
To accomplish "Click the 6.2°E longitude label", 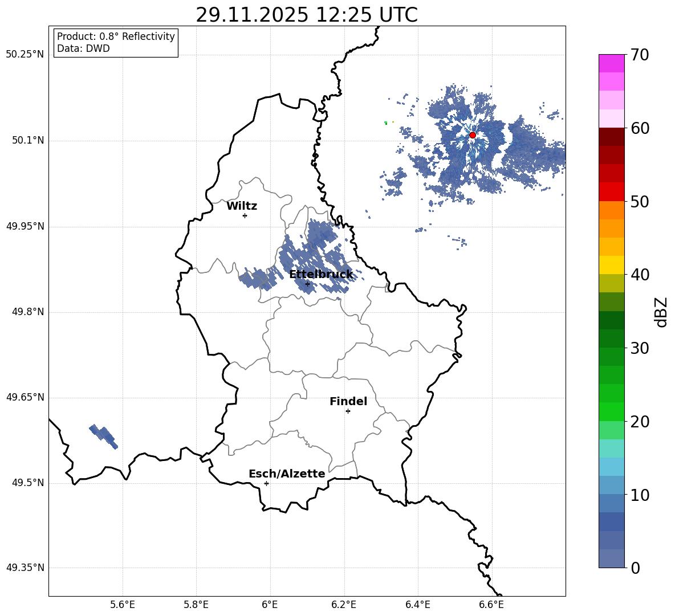I will 344,605.
